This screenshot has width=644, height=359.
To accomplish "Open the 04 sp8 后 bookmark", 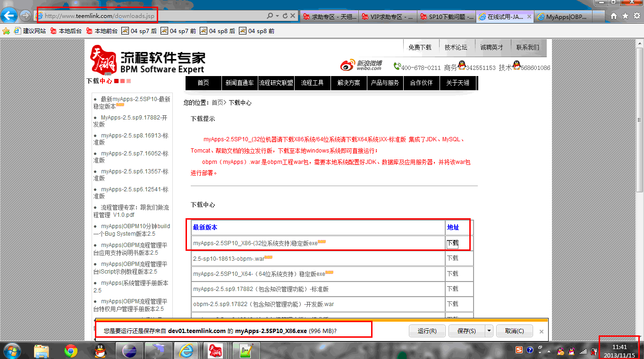I will coord(217,31).
